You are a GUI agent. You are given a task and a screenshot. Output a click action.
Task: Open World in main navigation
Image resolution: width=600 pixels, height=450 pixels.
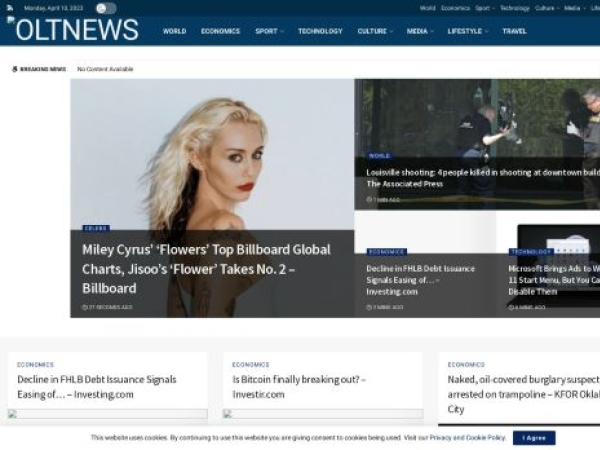(x=174, y=31)
